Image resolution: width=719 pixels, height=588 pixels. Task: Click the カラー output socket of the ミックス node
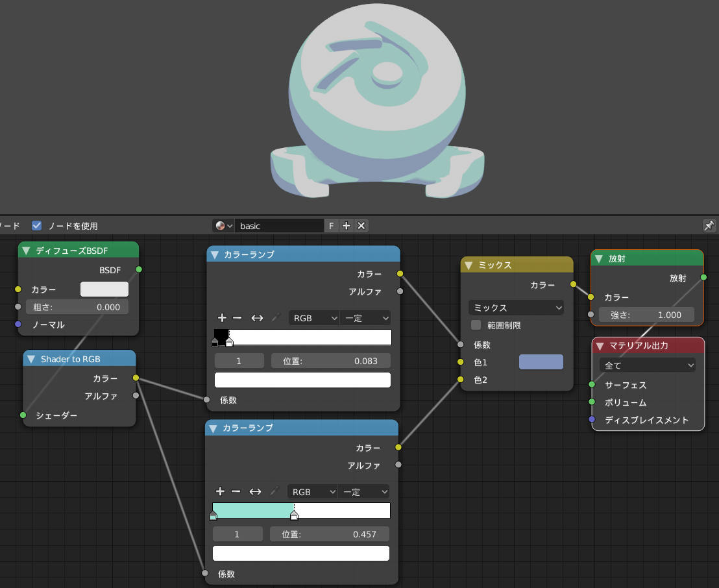(x=573, y=284)
